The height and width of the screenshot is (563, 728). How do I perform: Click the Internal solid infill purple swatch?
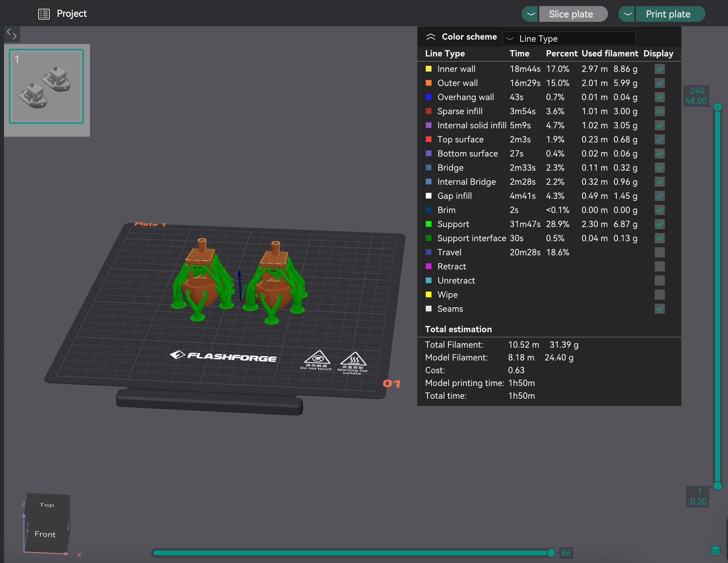coord(429,125)
